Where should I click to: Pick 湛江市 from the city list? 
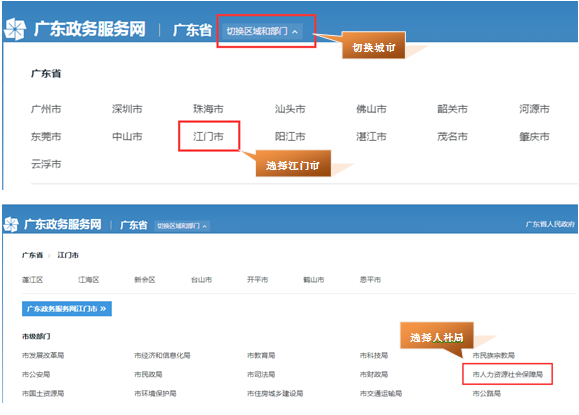coord(371,137)
